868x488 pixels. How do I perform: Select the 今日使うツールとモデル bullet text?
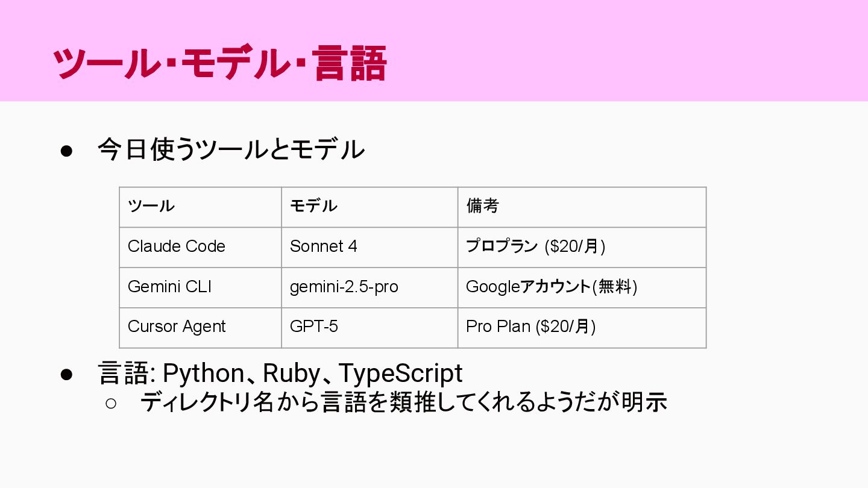point(231,149)
